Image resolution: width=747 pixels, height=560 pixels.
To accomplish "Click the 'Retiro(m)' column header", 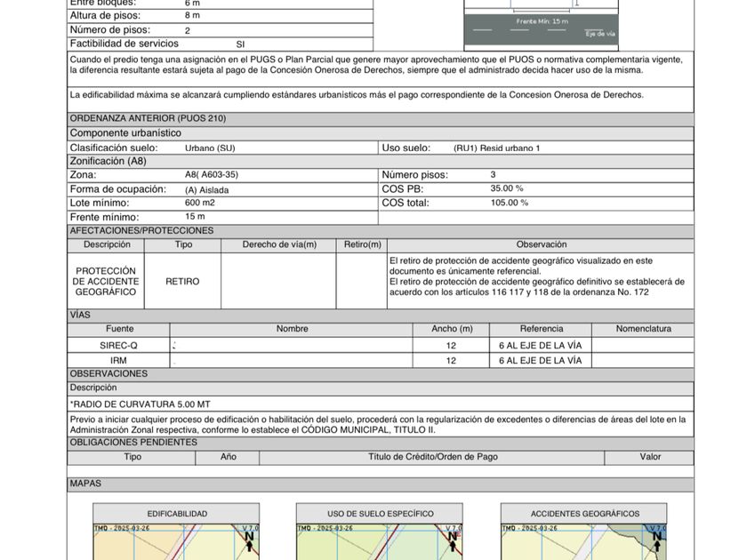I will coord(363,244).
